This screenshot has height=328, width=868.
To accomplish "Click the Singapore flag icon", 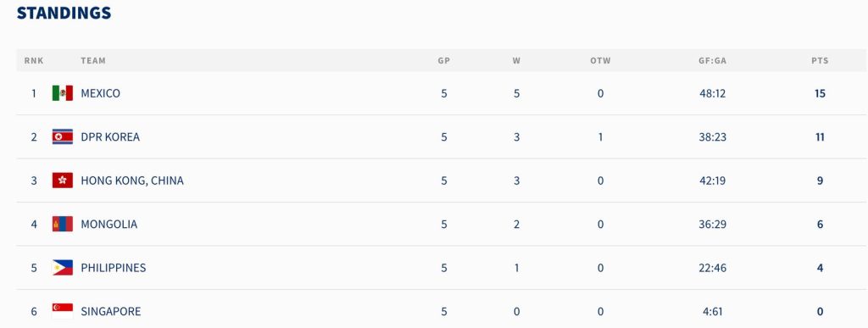I will 63,311.
